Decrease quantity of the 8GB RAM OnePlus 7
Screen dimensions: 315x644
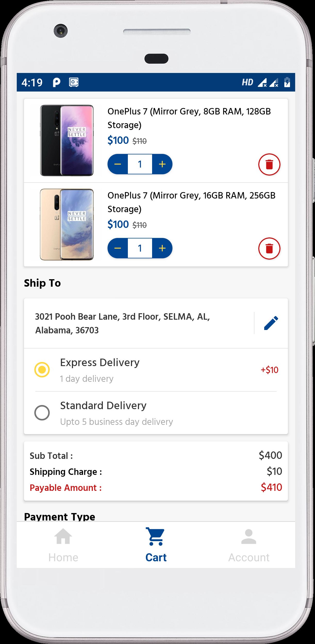click(118, 164)
